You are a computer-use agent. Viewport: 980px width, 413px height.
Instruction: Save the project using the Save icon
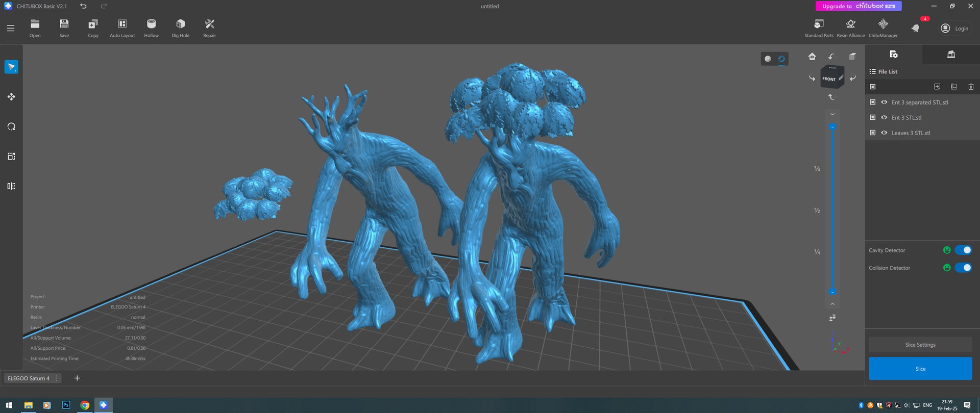64,28
